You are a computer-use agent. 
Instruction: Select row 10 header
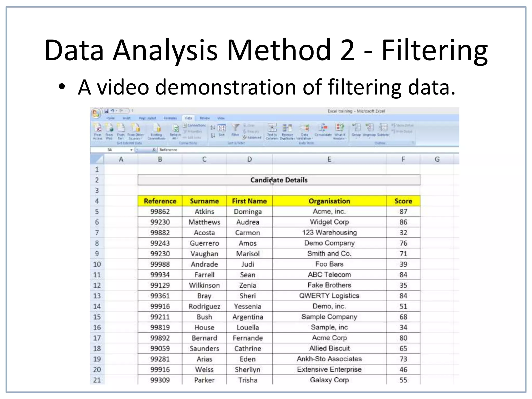97,264
